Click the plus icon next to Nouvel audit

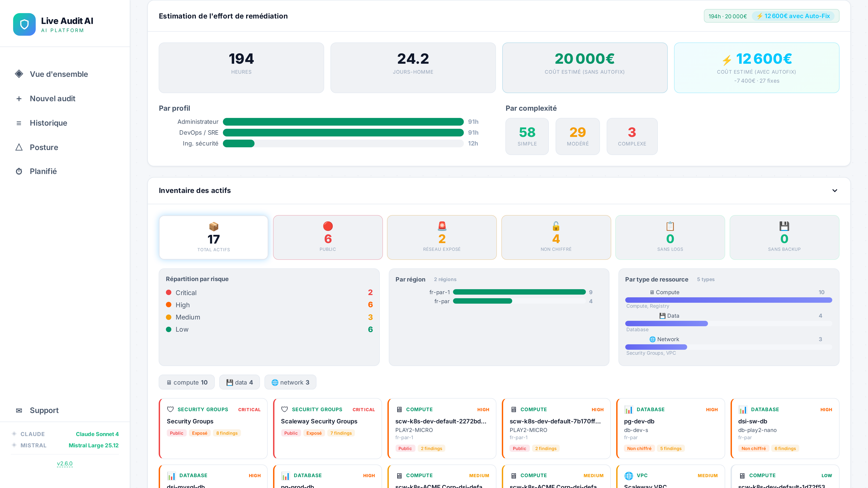point(19,99)
